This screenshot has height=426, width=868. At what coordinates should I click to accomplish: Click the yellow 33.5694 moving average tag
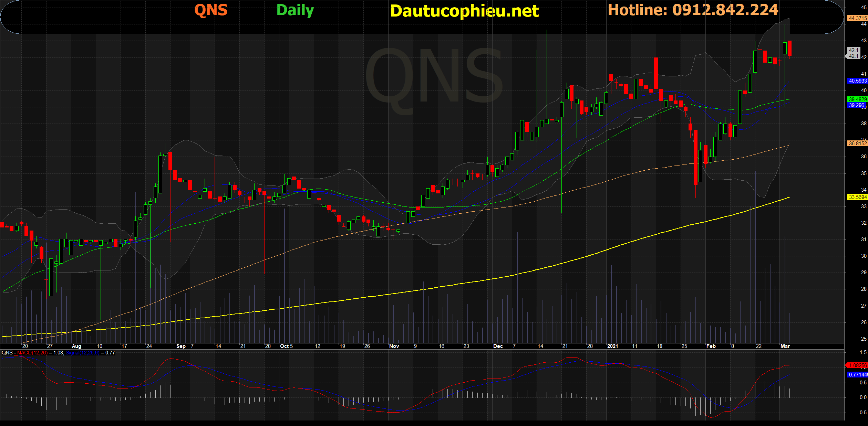coord(857,197)
